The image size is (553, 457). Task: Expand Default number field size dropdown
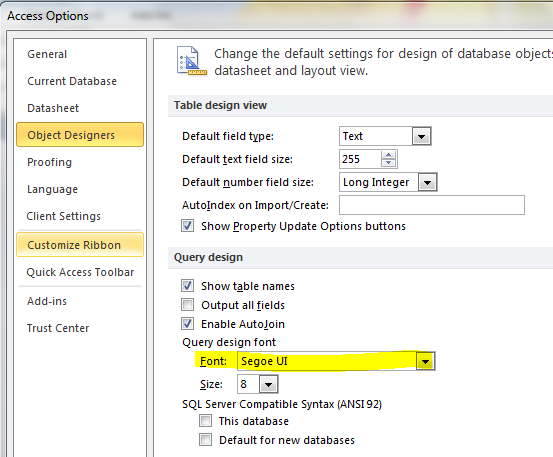(x=427, y=182)
